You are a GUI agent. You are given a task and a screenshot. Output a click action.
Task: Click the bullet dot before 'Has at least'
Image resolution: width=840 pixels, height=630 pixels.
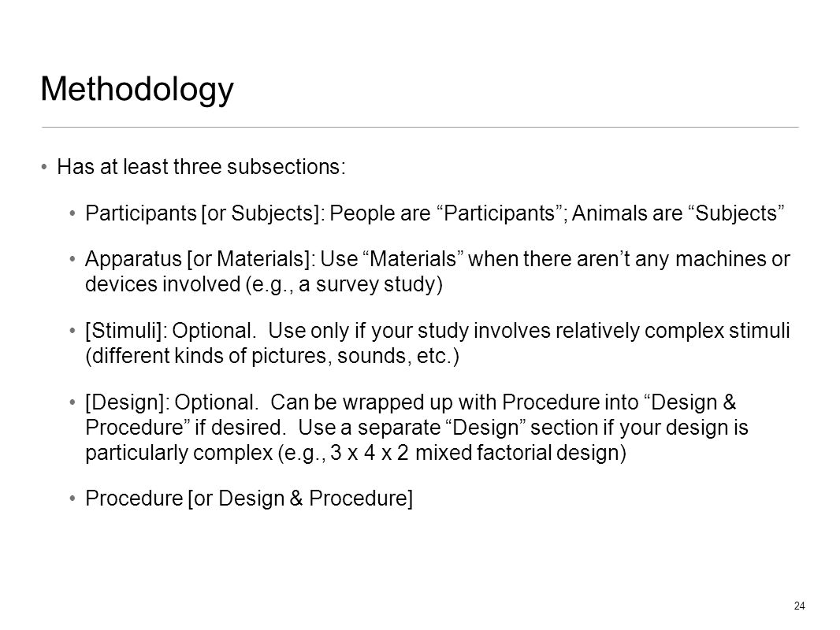(44, 167)
